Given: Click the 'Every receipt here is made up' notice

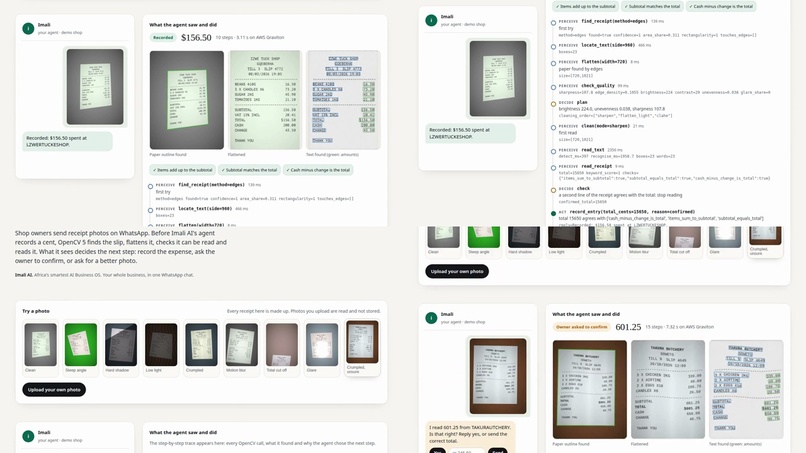Looking at the screenshot, I should [304, 311].
